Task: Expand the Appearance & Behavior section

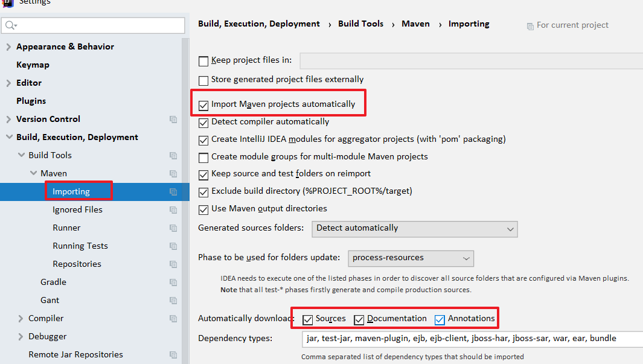Action: coord(8,47)
